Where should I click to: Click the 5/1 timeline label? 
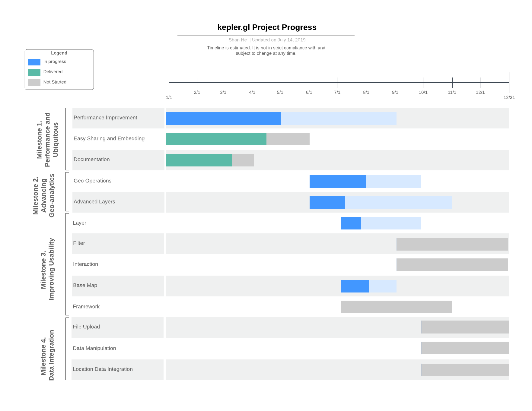[280, 92]
